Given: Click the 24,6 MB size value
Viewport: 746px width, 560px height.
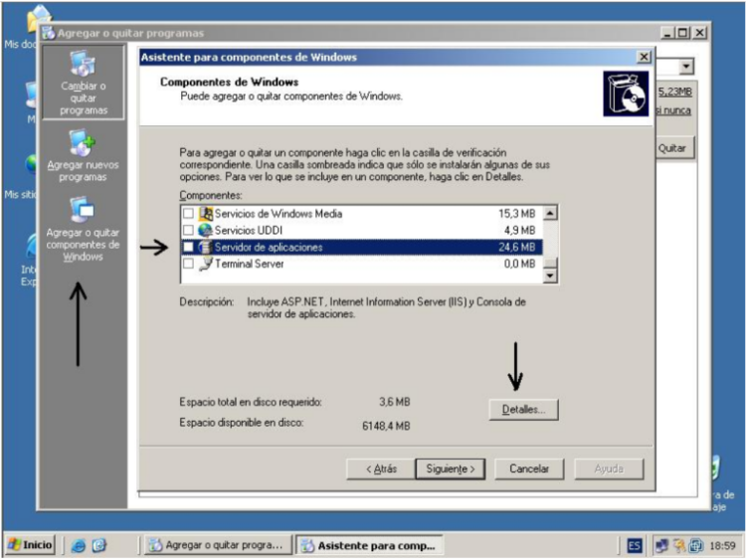Looking at the screenshot, I should (516, 247).
